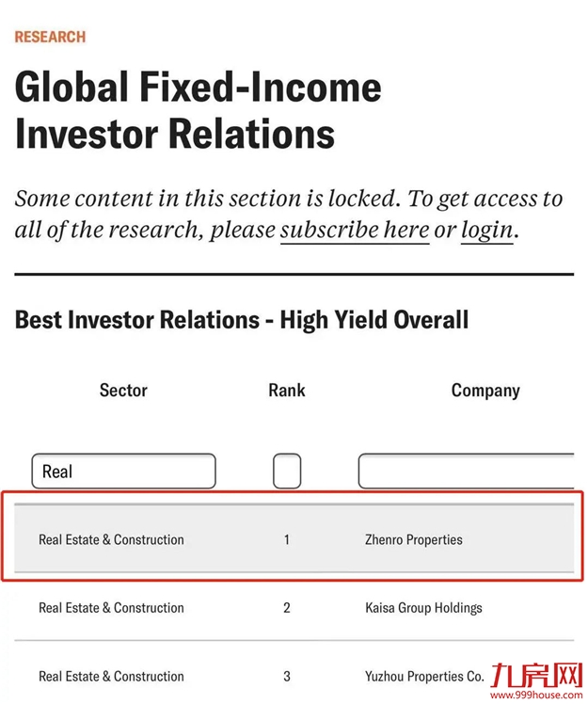Click the "Global Fixed-Income Investor Relations" title

pyautogui.click(x=199, y=110)
